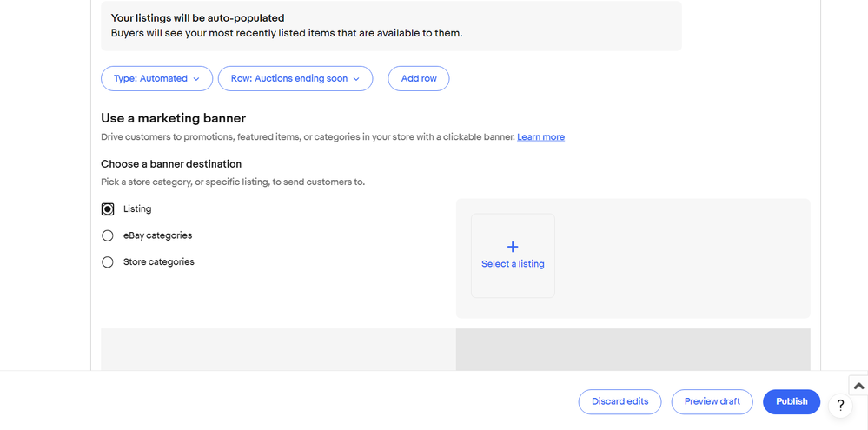Click the eBay categories label text
Image resolution: width=868 pixels, height=430 pixels.
(157, 235)
